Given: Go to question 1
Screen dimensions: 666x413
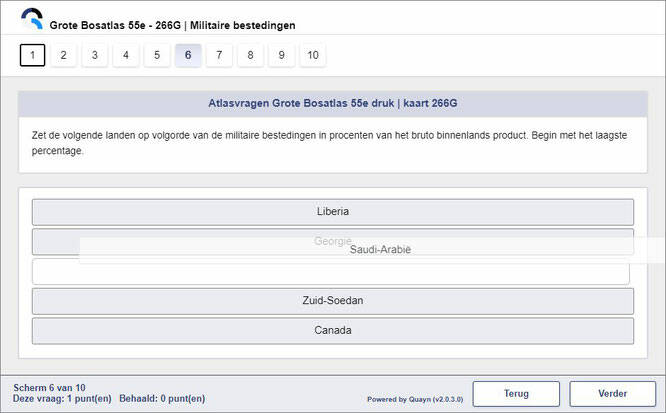Looking at the screenshot, I should tap(32, 55).
